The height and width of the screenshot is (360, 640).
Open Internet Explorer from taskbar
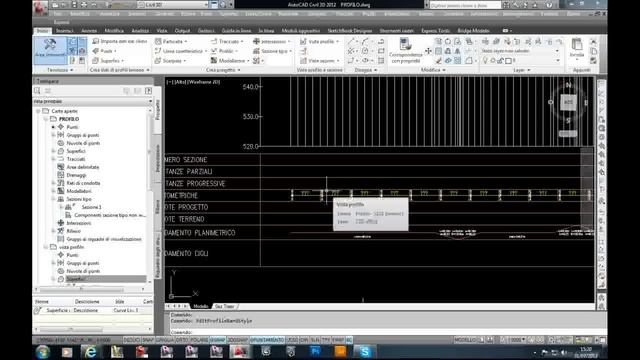pyautogui.click(x=90, y=351)
